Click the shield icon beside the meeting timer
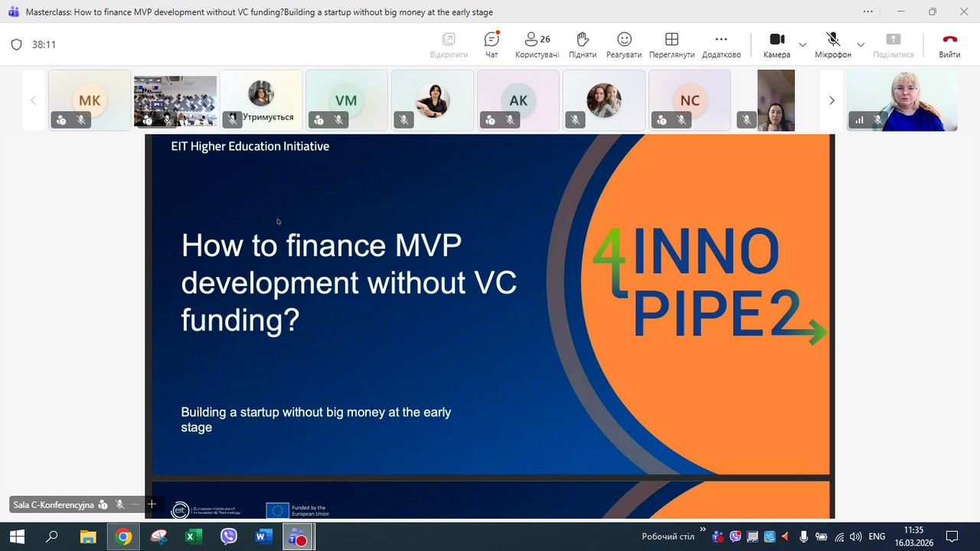Image resolution: width=980 pixels, height=551 pixels. click(x=17, y=44)
